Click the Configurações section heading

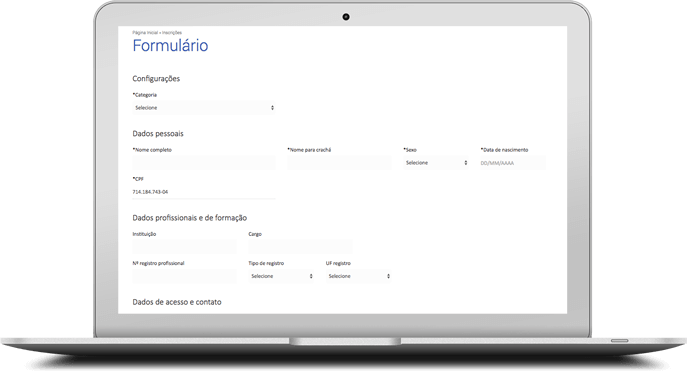156,79
